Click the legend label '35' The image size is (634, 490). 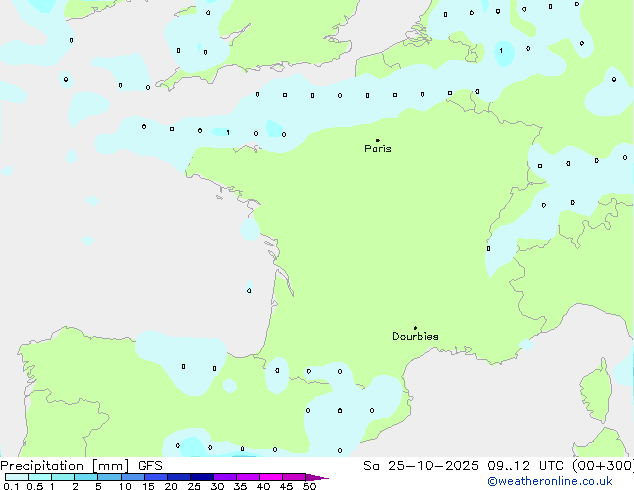point(240,486)
